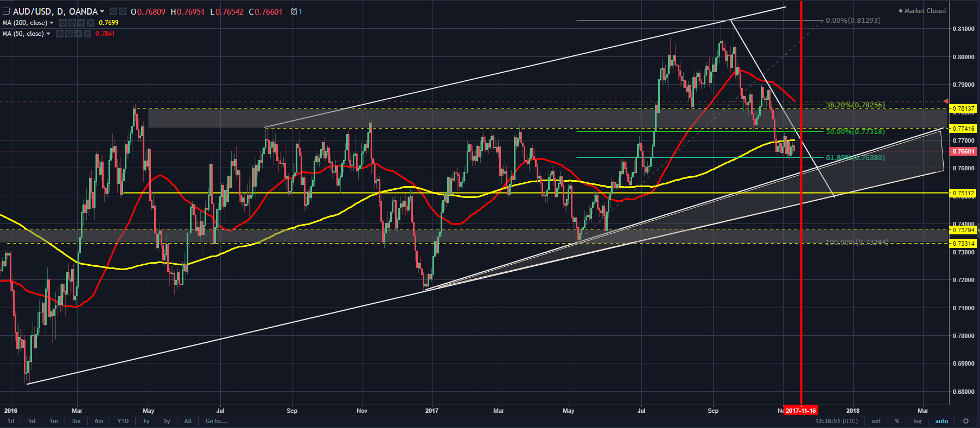
Task: Open the Go to... date dialog
Action: coord(216,421)
